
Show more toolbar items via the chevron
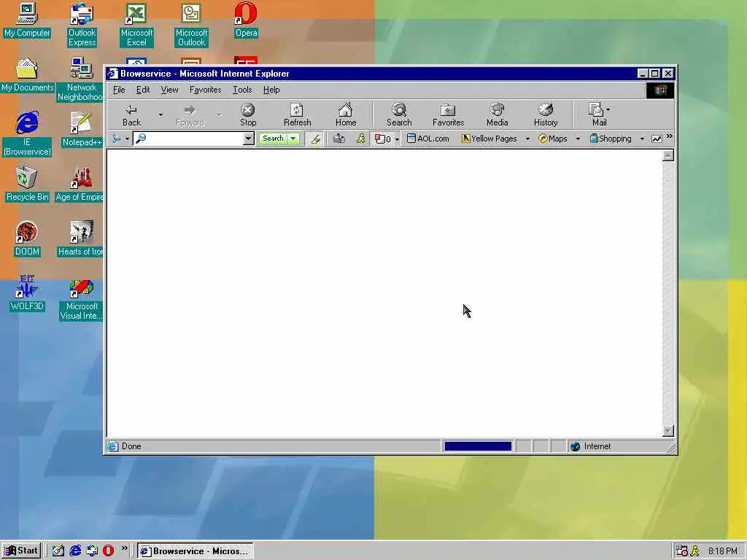(x=670, y=136)
